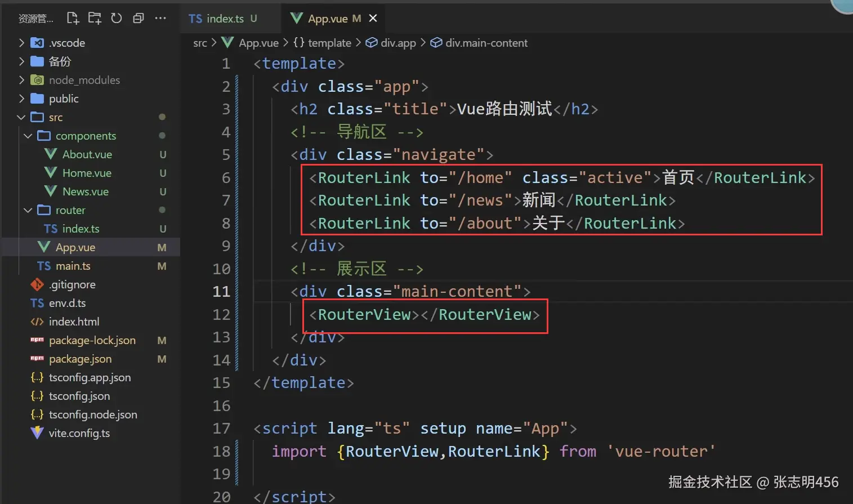
Task: Click the 'vue-router' import string
Action: point(661,452)
